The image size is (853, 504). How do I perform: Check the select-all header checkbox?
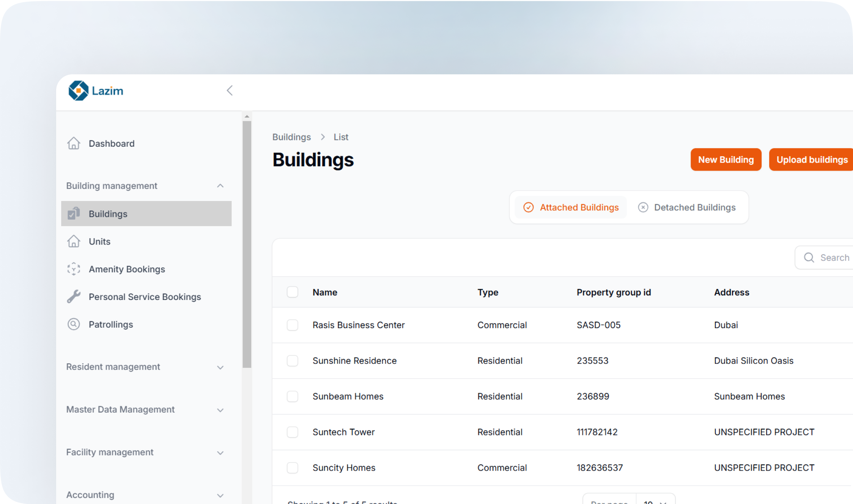292,292
